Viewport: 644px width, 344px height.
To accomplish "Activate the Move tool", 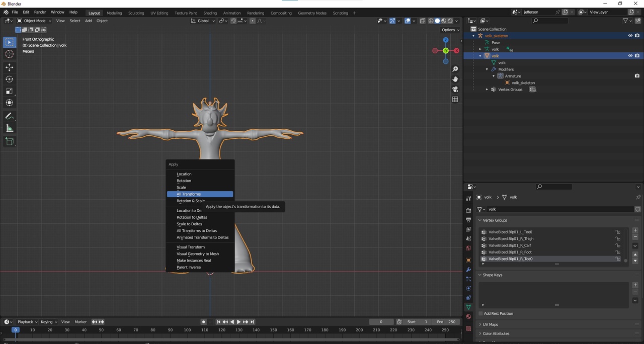I will [x=10, y=67].
